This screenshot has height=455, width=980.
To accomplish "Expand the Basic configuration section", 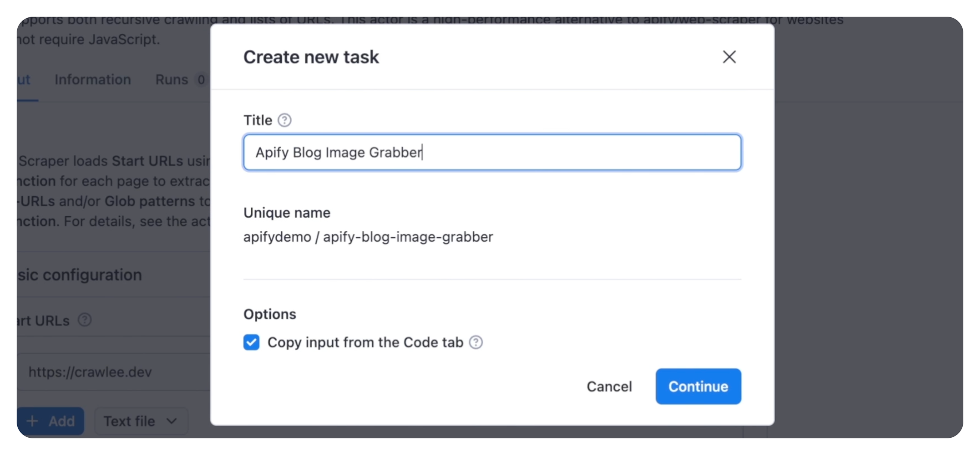I will point(81,275).
